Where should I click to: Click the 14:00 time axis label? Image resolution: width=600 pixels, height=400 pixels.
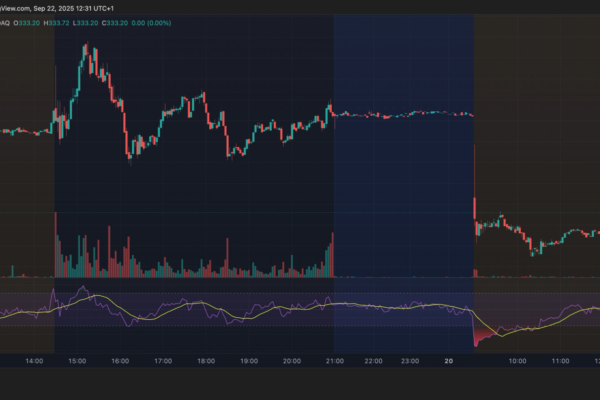click(33, 360)
